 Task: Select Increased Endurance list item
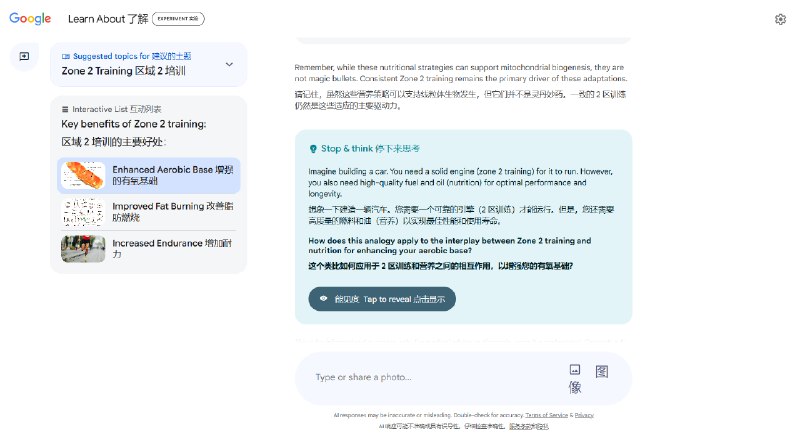pyautogui.click(x=148, y=248)
